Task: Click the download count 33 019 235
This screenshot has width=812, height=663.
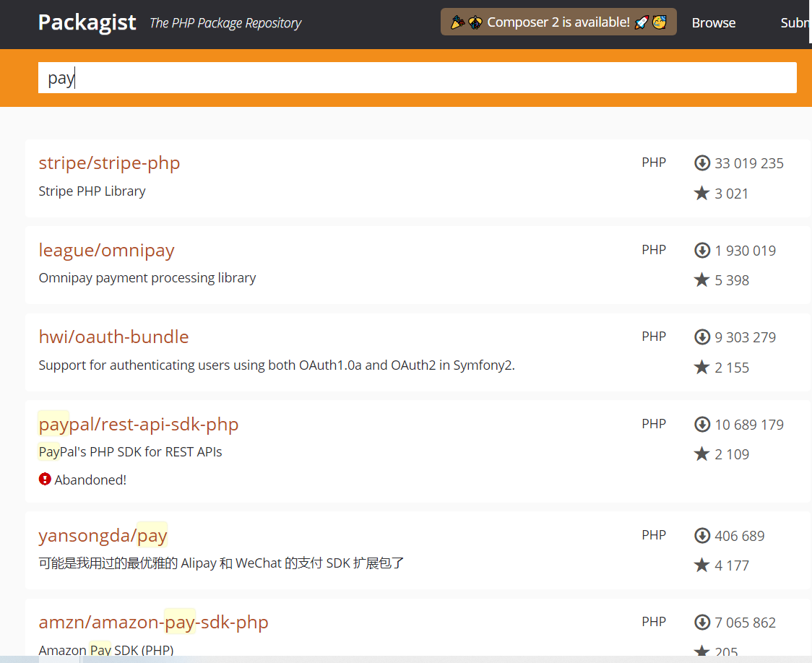Action: (x=749, y=163)
